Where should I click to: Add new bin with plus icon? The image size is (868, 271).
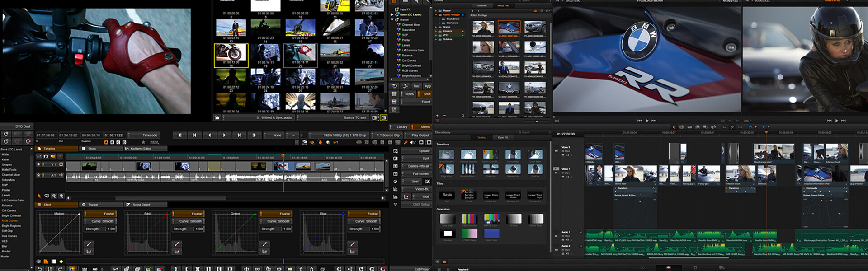[437, 116]
